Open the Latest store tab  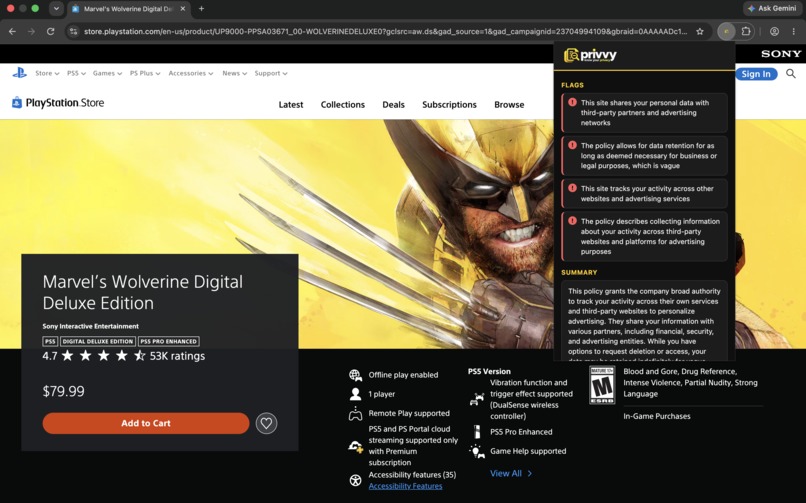point(291,105)
